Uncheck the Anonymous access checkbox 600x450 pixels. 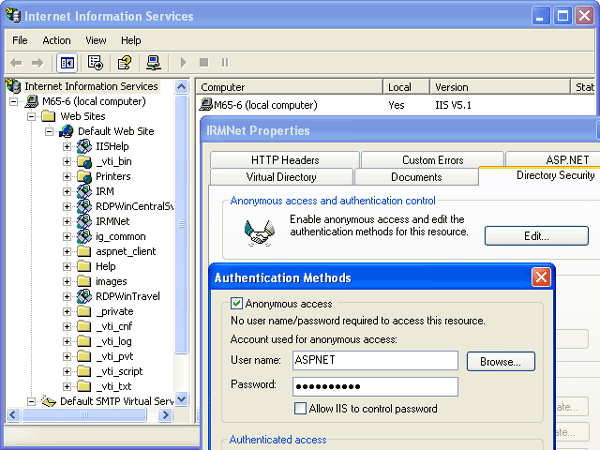(x=236, y=303)
